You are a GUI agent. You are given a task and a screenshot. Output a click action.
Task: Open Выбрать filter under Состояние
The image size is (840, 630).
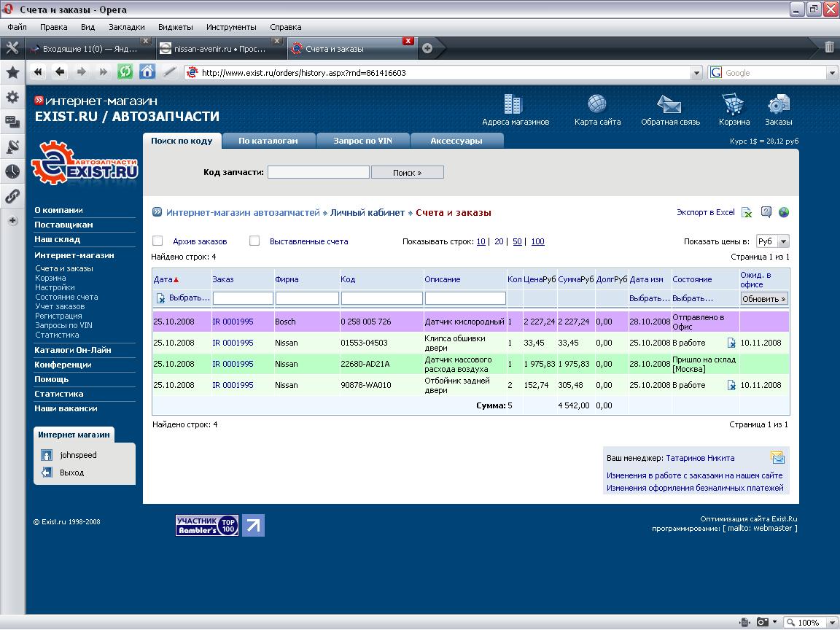coord(693,298)
